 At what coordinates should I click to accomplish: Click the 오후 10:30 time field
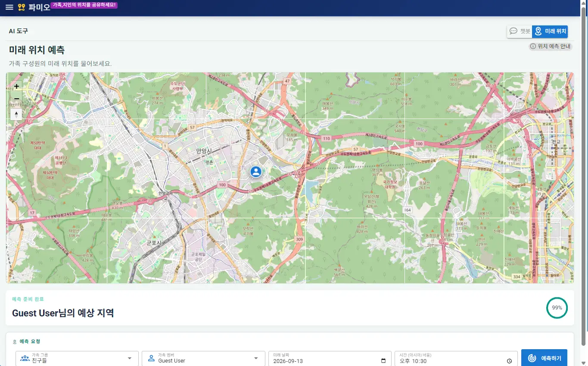[x=456, y=359]
